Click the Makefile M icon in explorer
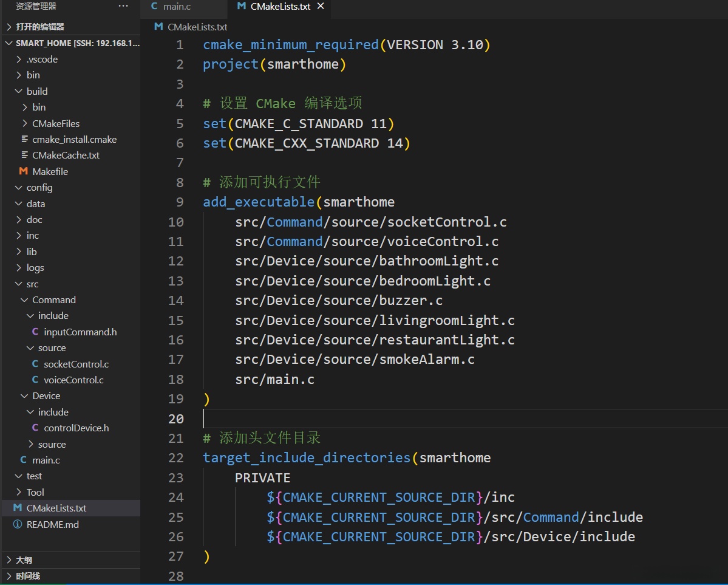Screen dimensions: 728x585 [24, 171]
